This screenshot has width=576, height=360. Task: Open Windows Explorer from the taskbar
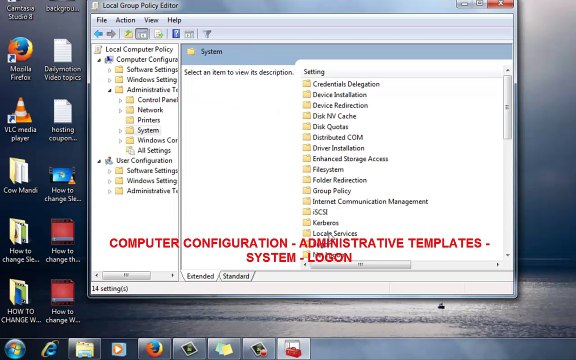[84, 349]
